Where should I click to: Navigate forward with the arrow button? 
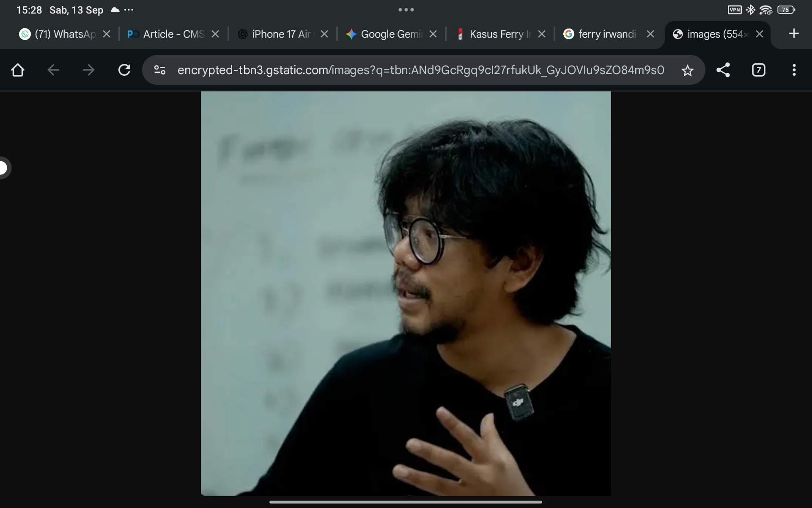[89, 70]
